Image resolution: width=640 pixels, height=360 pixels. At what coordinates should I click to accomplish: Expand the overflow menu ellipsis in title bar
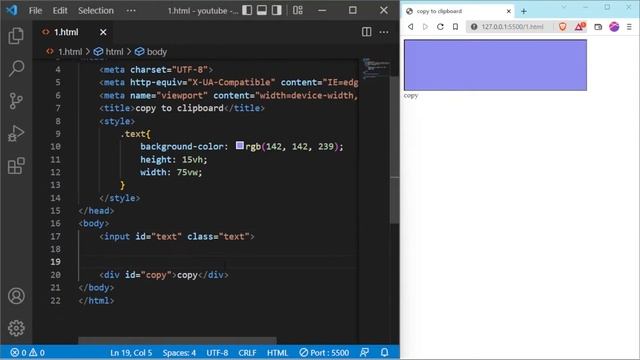tap(131, 10)
